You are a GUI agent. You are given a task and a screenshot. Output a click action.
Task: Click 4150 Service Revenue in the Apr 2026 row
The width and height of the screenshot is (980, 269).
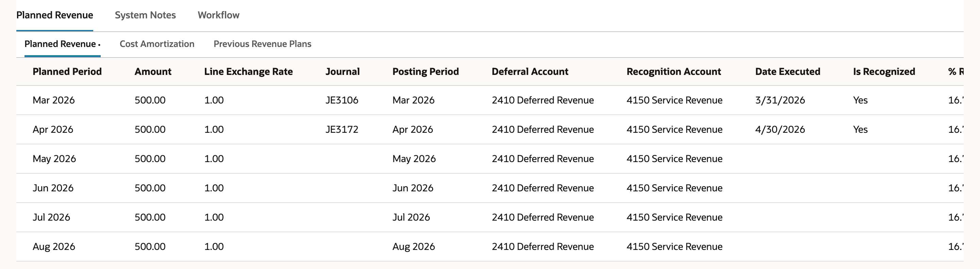click(674, 129)
